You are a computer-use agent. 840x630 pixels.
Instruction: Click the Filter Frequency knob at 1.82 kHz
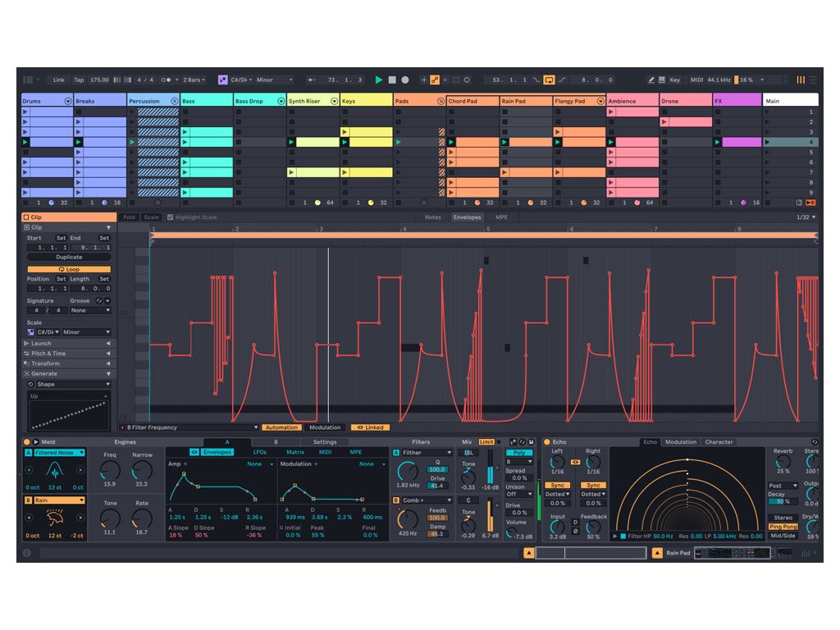tap(407, 471)
